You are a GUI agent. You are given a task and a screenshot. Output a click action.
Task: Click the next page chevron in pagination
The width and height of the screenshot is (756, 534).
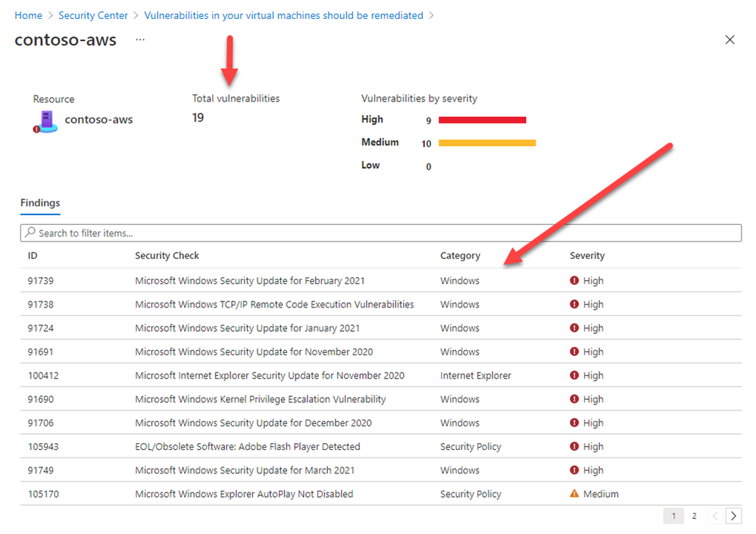pyautogui.click(x=733, y=515)
